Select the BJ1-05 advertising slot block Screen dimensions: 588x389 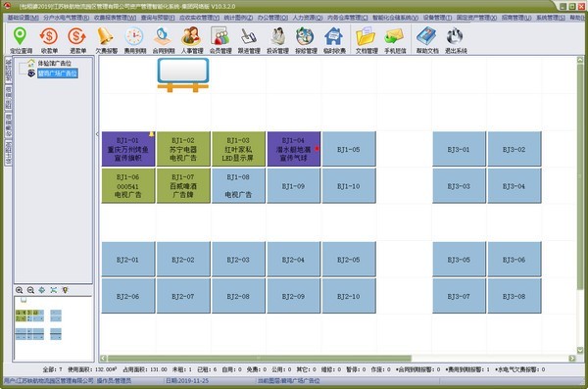click(349, 149)
